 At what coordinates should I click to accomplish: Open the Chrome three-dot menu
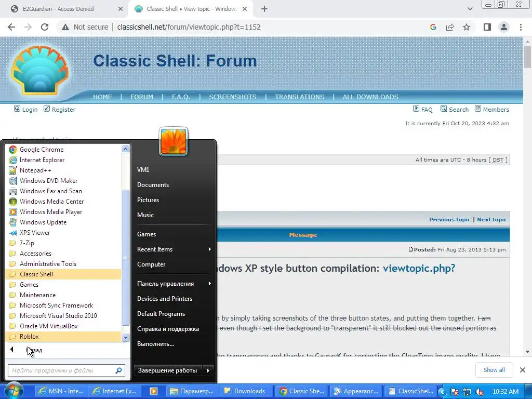[521, 27]
